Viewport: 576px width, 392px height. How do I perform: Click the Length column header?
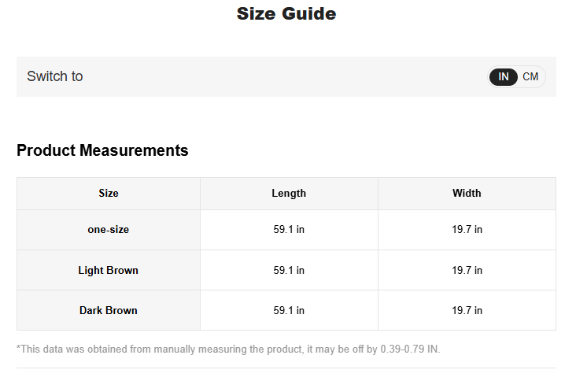coord(289,193)
